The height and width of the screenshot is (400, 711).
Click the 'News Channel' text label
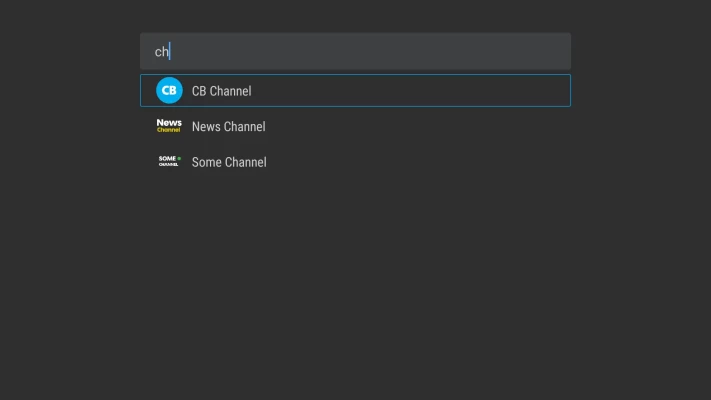coord(229,127)
